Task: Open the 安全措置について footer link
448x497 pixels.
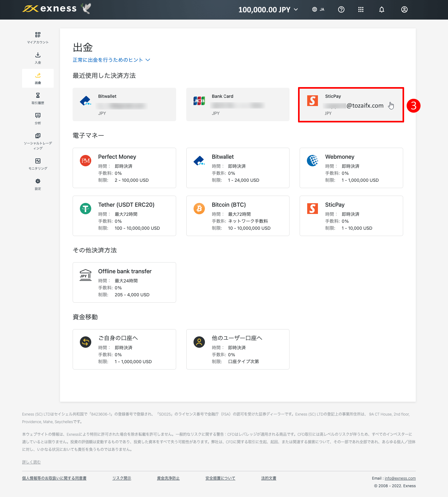Action: pos(220,478)
